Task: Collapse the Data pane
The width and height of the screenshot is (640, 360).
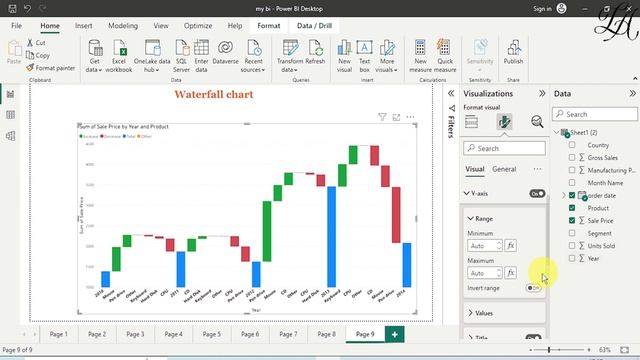Action: pos(632,93)
